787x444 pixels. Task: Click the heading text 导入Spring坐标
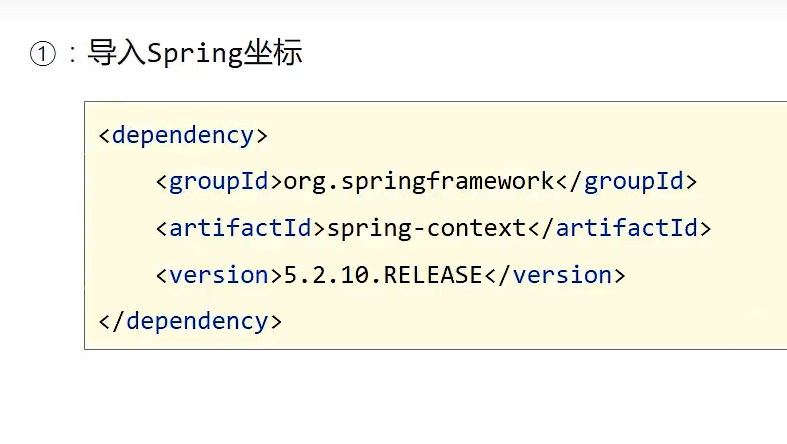(195, 53)
